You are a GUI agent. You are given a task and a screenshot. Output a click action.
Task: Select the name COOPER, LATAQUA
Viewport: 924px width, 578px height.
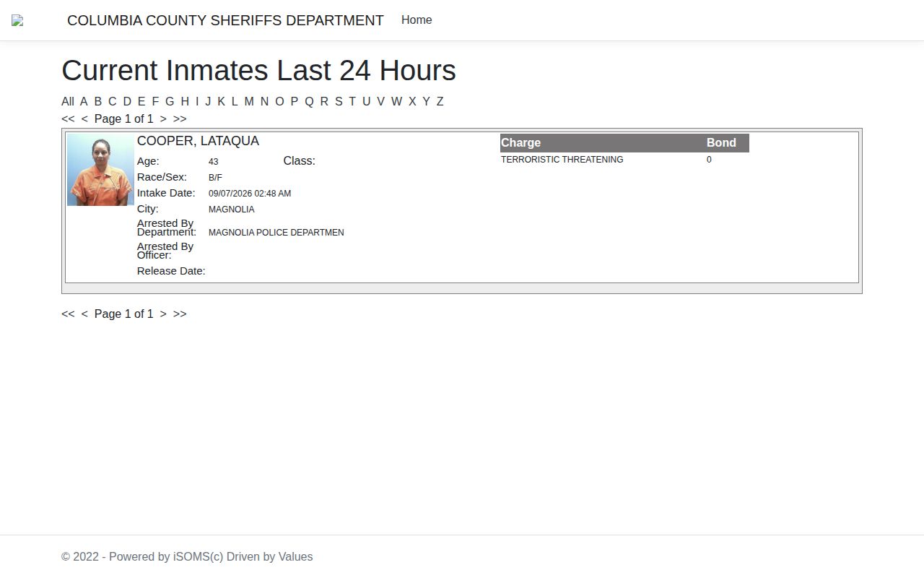coord(198,141)
